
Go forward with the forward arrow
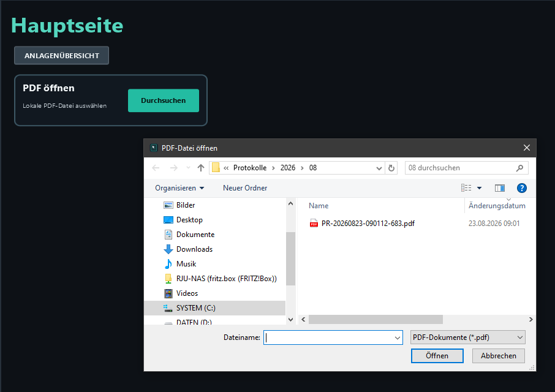pos(173,168)
